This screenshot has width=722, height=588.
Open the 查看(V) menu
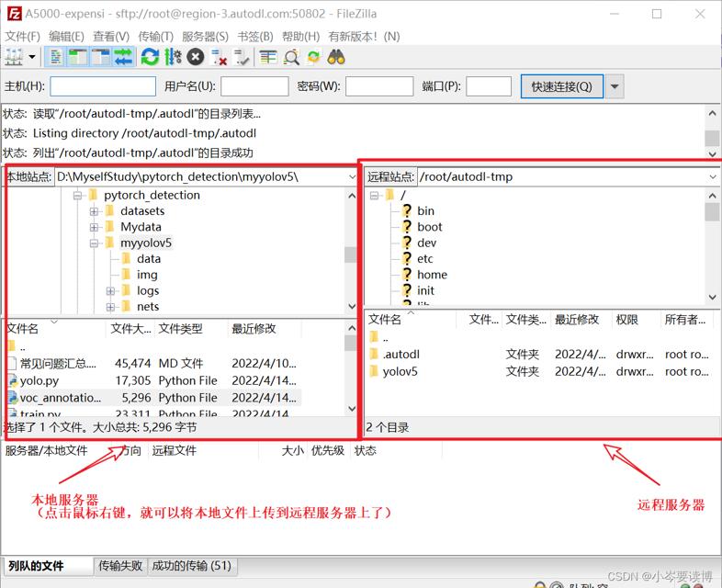(111, 37)
